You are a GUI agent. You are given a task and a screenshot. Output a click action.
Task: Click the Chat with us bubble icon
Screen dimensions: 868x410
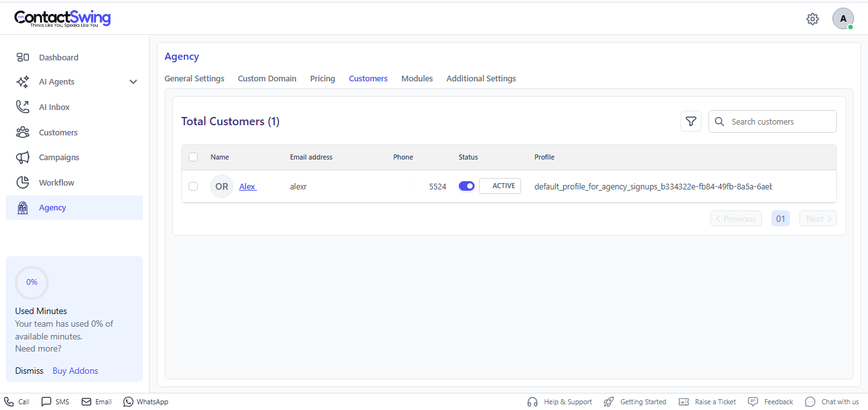(x=810, y=402)
